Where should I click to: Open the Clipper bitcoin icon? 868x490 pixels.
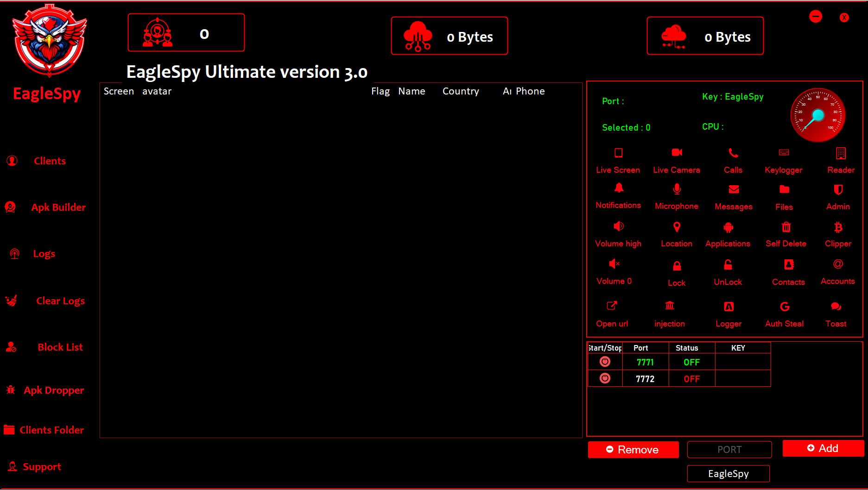tap(838, 227)
